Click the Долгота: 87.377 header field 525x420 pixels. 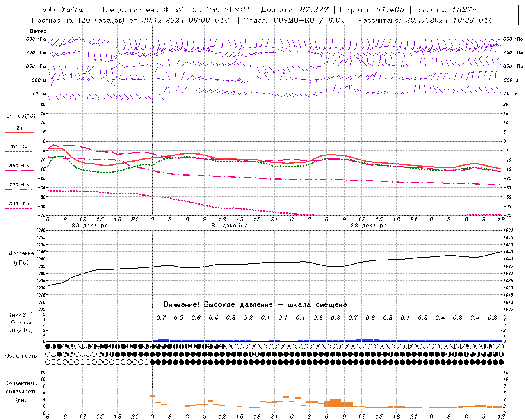point(294,10)
